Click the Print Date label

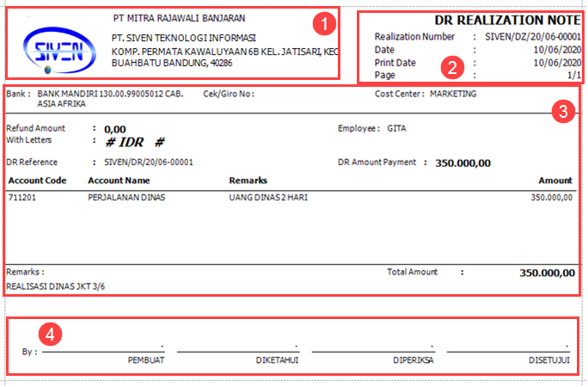coord(395,63)
